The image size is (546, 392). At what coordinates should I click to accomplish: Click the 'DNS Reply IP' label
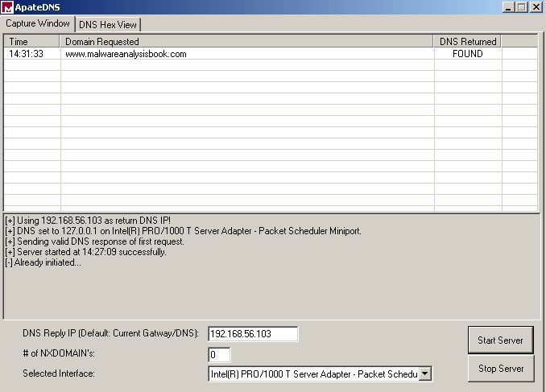point(110,333)
